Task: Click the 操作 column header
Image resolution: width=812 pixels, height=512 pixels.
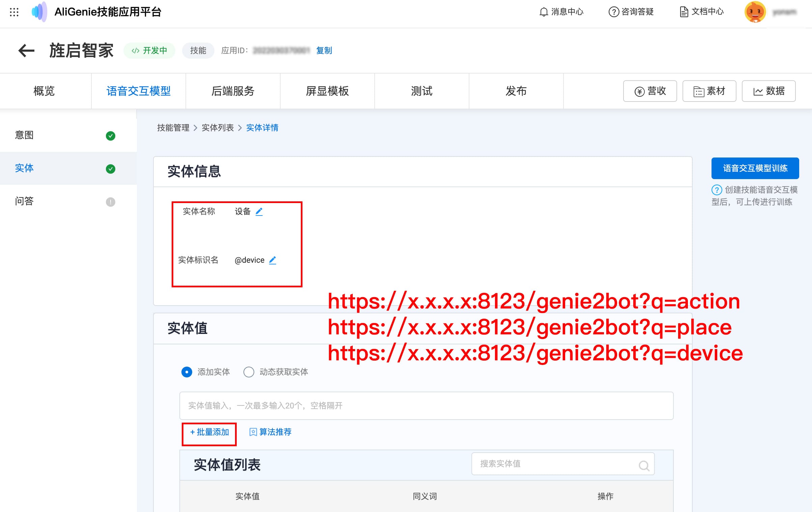Action: click(606, 496)
